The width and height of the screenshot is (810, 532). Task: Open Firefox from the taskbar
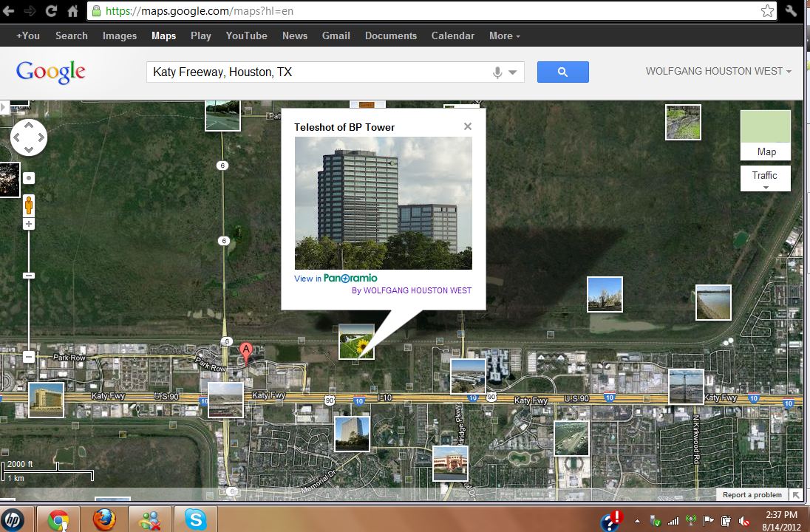coord(104,519)
